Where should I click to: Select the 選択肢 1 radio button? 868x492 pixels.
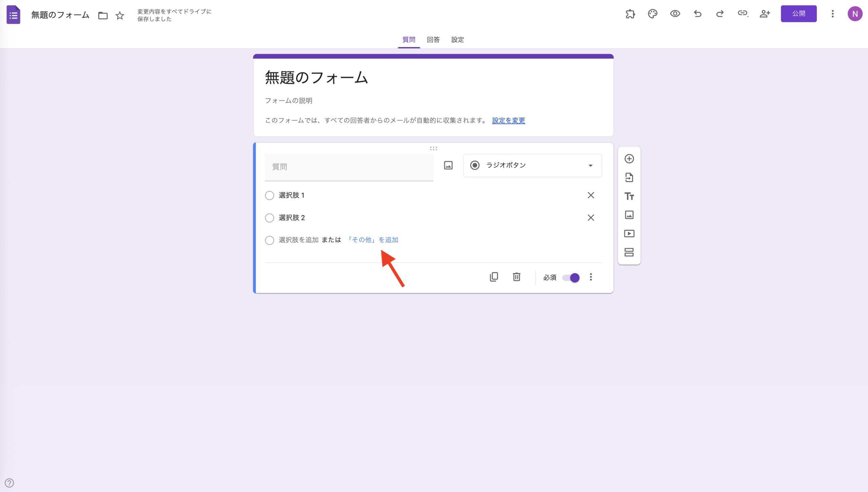[x=270, y=195]
